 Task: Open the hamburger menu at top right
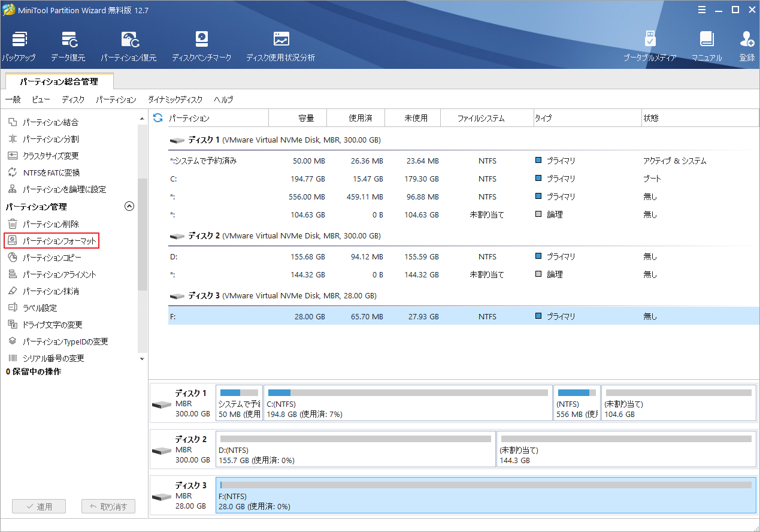click(702, 10)
